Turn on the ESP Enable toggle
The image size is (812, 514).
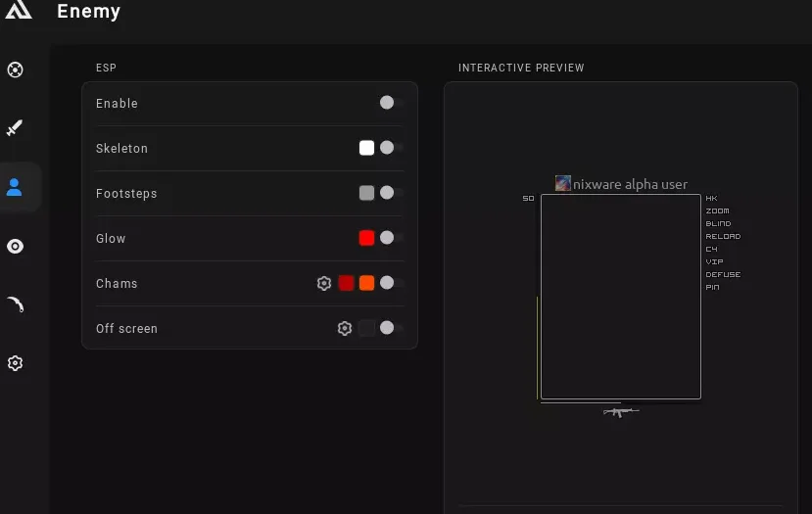coord(390,102)
